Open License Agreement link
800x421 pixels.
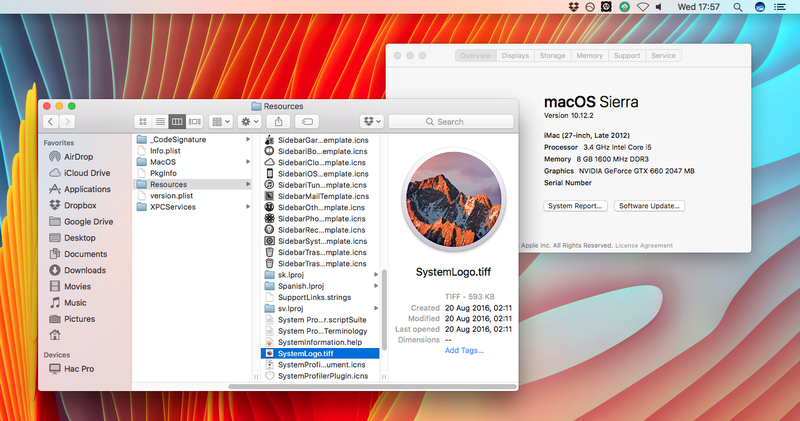point(644,245)
